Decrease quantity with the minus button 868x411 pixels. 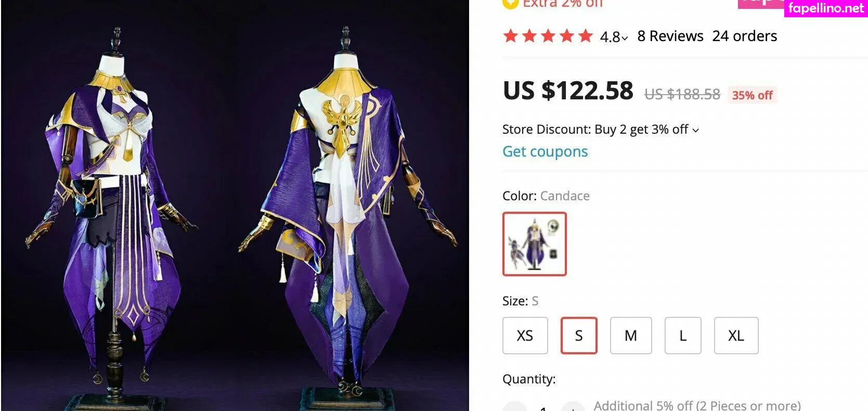click(515, 407)
